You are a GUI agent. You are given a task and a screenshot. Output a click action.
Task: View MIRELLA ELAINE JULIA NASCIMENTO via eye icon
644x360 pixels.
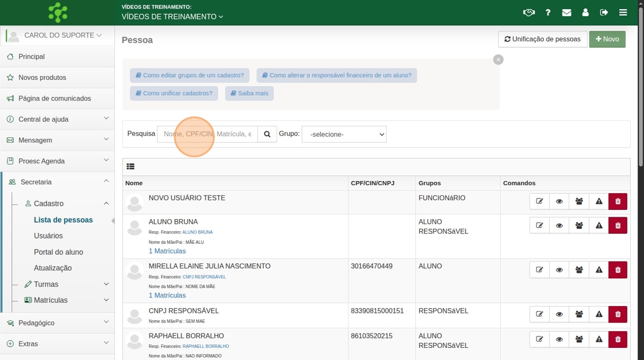tap(559, 270)
